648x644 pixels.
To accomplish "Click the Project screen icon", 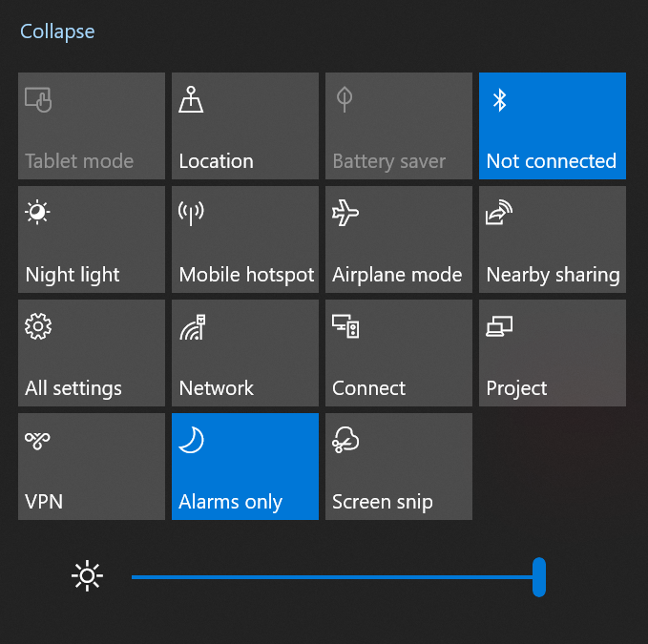I will tap(499, 326).
